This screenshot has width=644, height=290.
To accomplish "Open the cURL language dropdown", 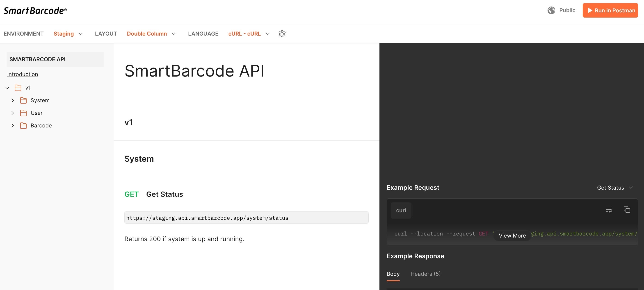I will (249, 34).
